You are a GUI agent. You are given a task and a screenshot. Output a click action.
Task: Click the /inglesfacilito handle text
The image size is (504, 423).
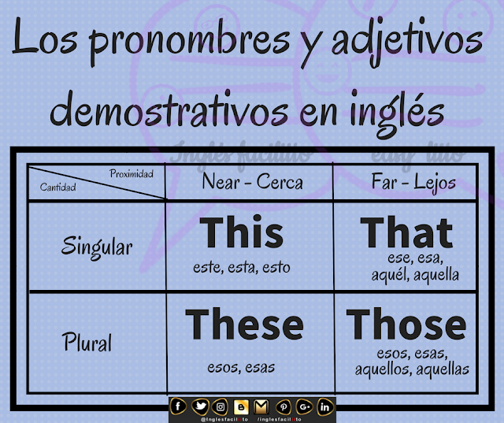pyautogui.click(x=279, y=420)
